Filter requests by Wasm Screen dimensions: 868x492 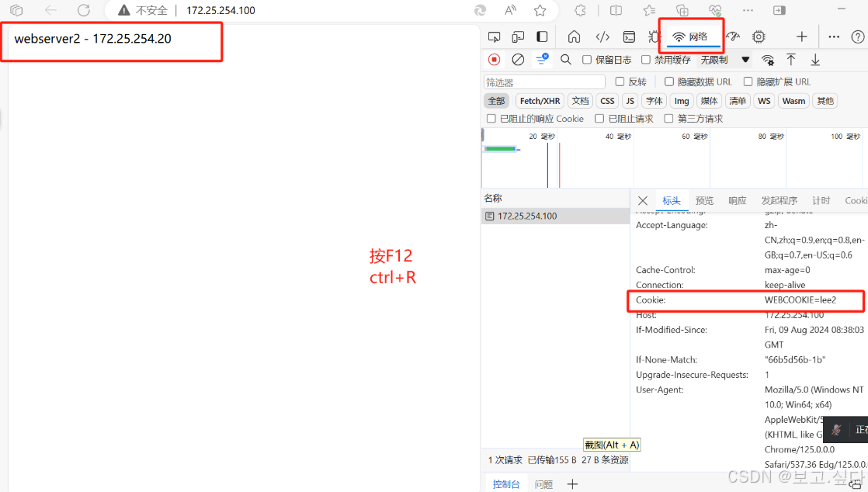point(793,101)
